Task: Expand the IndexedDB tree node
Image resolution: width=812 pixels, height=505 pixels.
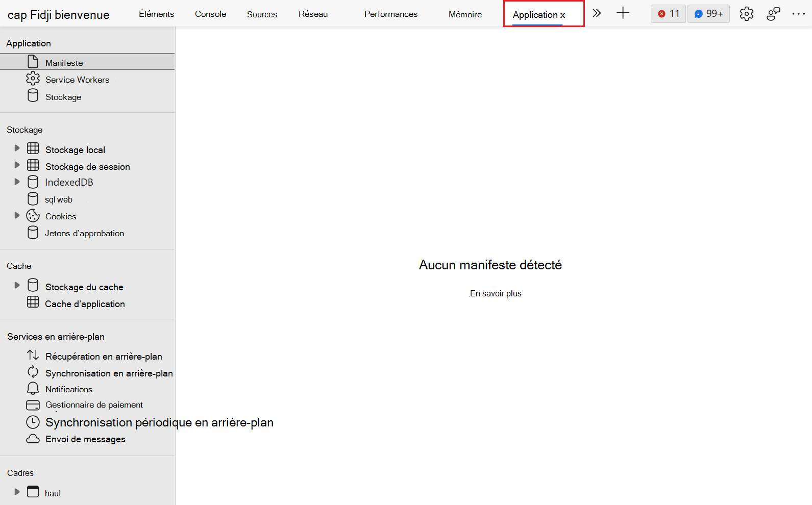Action: point(17,182)
